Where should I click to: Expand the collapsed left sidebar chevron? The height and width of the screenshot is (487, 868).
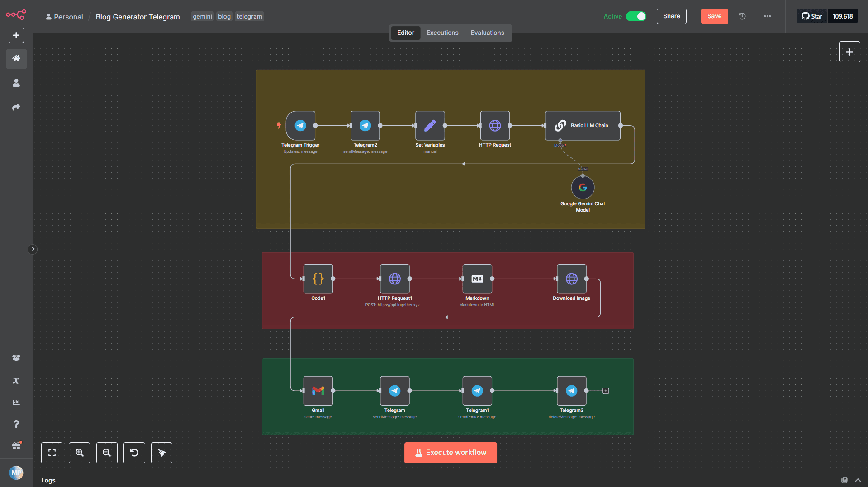coord(33,249)
